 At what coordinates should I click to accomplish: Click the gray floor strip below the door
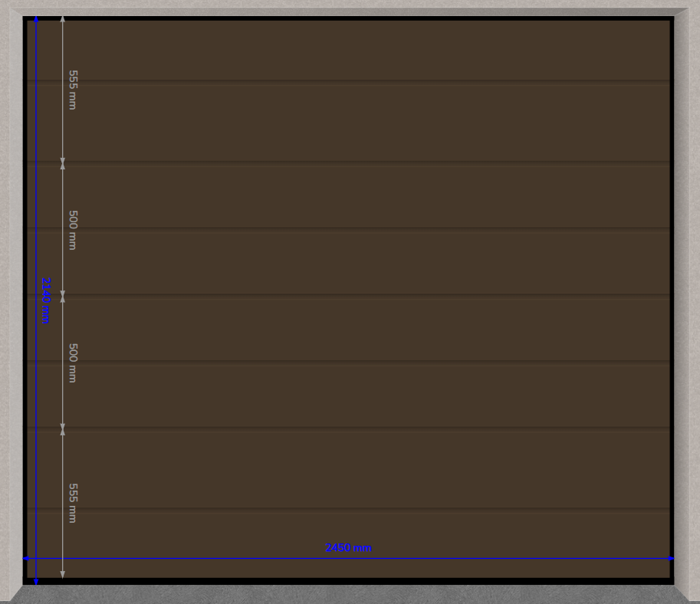(350, 595)
